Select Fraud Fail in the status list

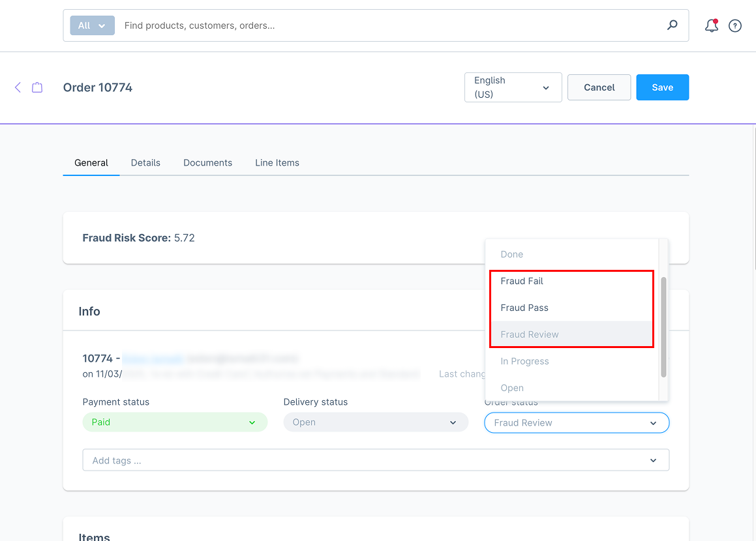pyautogui.click(x=522, y=281)
